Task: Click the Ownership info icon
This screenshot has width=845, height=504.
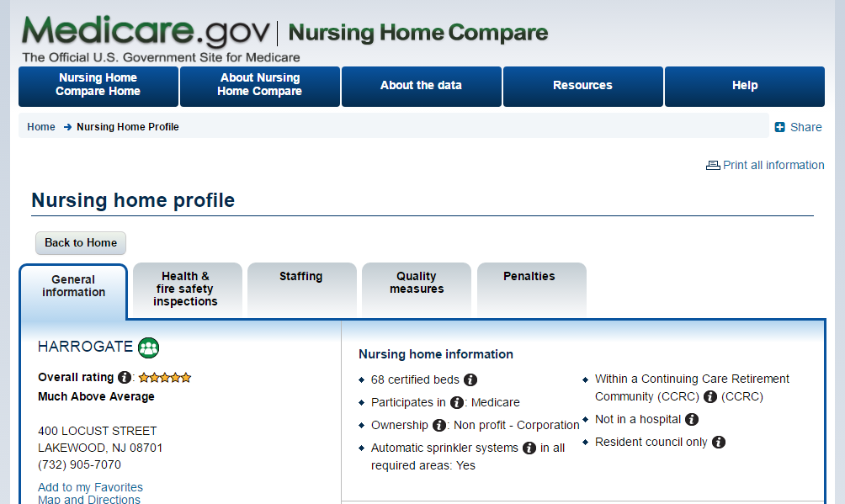Action: (x=439, y=425)
